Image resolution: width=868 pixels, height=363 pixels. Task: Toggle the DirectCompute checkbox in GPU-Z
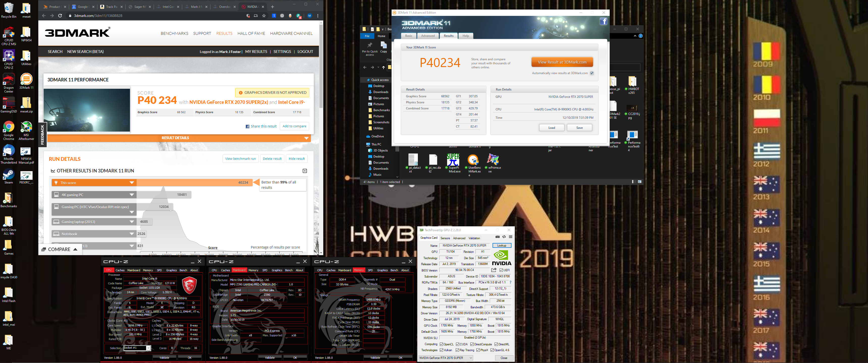click(472, 344)
